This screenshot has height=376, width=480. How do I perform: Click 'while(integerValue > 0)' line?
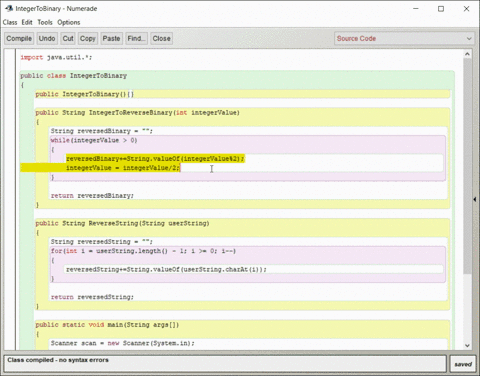94,140
